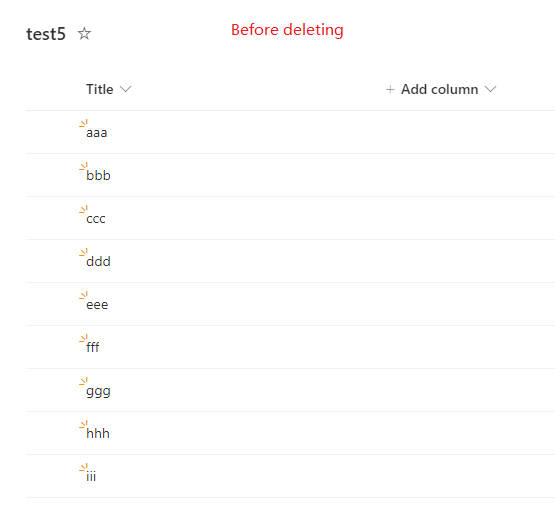Viewport: 555px width, 513px height.
Task: Click the new-item glimmer icon beside ggg
Action: [x=83, y=381]
